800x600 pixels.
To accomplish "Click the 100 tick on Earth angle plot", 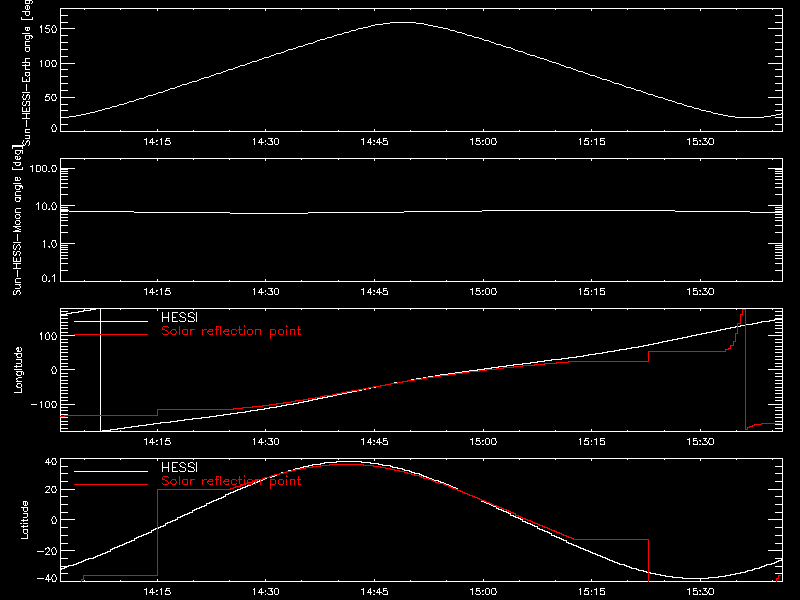I will [49, 63].
